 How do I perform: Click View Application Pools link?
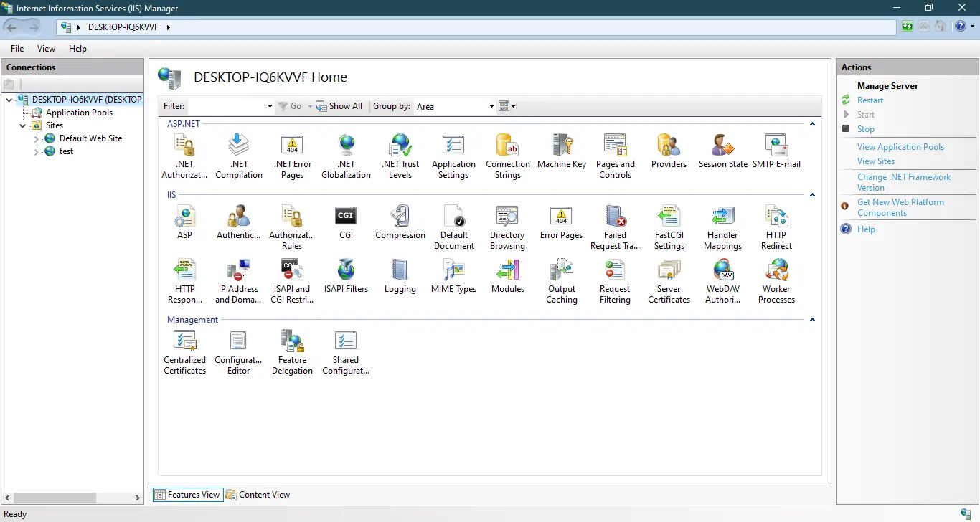click(x=900, y=147)
